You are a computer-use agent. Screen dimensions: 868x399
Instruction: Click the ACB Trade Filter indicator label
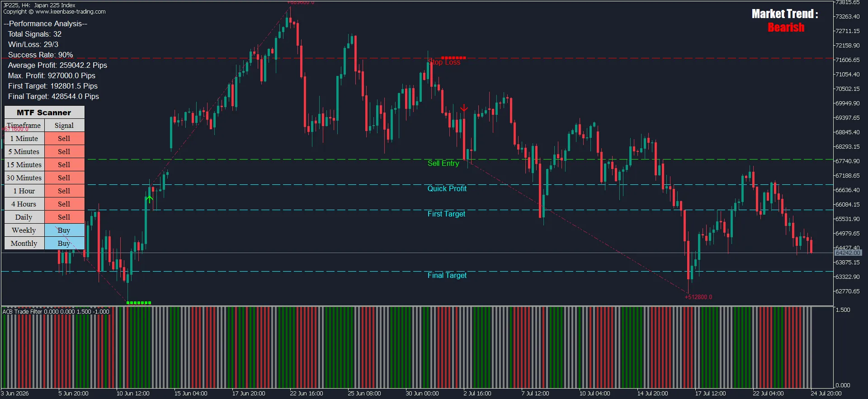pos(56,311)
